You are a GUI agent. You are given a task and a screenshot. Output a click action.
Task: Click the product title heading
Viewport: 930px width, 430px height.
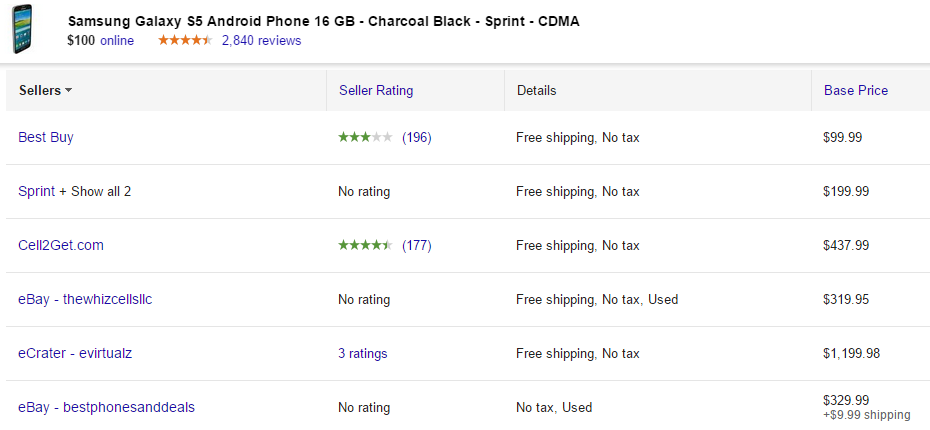pos(323,21)
